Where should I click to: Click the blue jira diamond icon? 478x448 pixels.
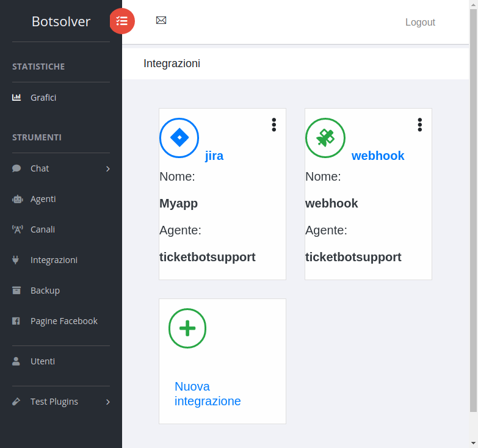click(179, 138)
